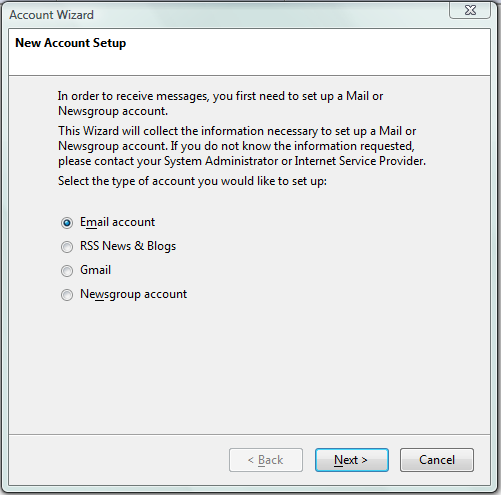The height and width of the screenshot is (495, 501).
Task: Select the Gmail radio button
Action: [x=67, y=271]
